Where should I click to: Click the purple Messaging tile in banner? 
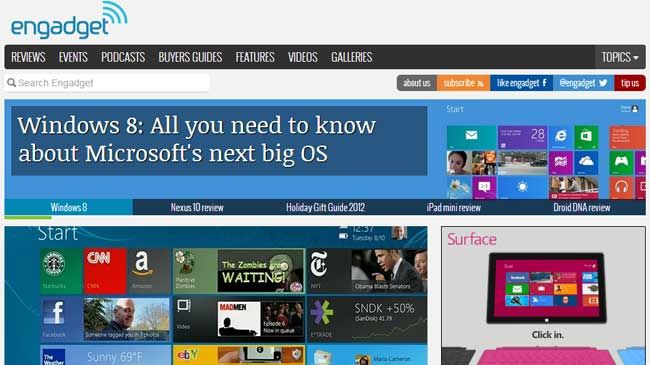pyautogui.click(x=484, y=188)
